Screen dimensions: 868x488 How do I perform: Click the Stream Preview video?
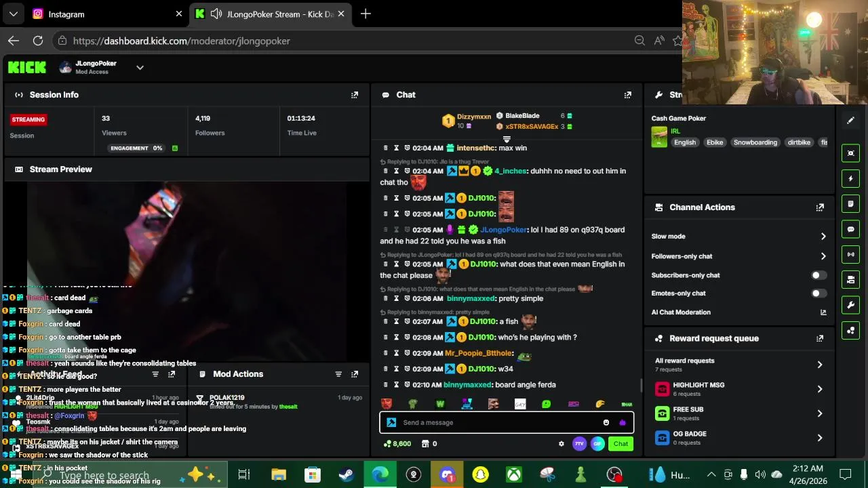pos(187,271)
